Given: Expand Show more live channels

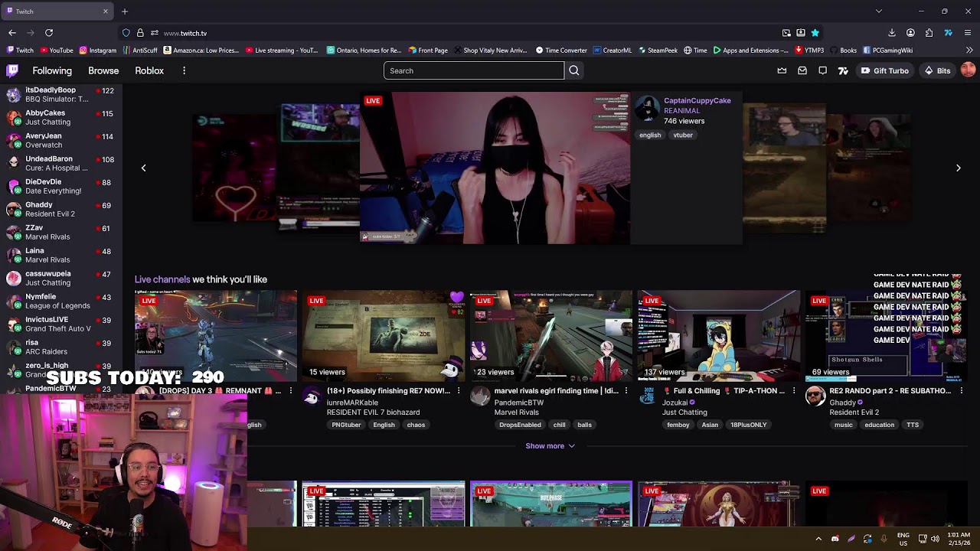Looking at the screenshot, I should click(550, 446).
